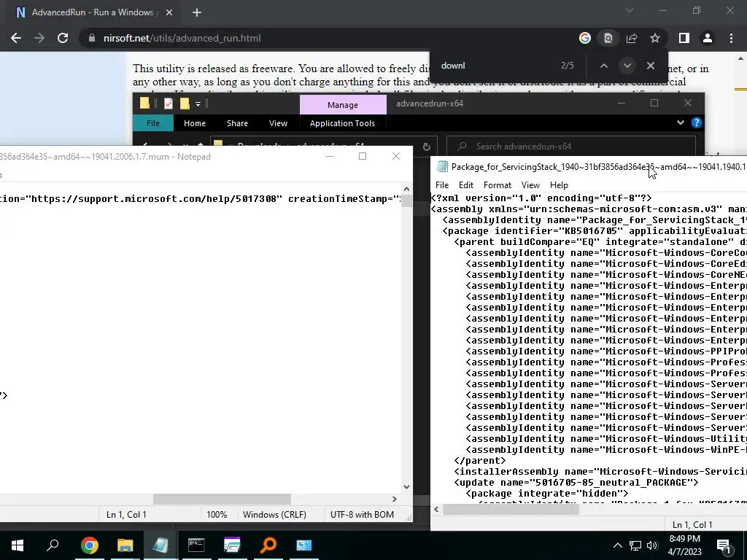Image resolution: width=747 pixels, height=560 pixels.
Task: Jump to the next find result
Action: [x=627, y=66]
